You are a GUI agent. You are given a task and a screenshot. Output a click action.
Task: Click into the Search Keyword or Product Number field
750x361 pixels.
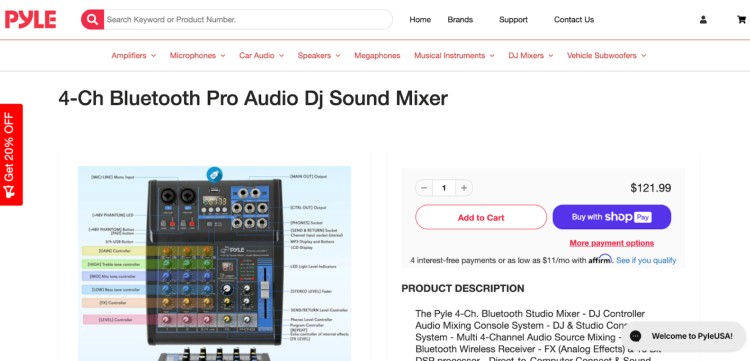coord(248,20)
